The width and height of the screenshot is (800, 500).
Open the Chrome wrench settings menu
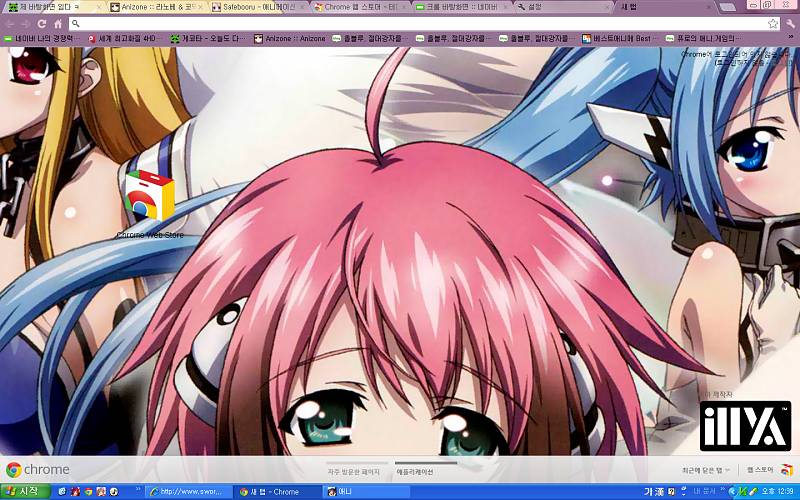coord(789,23)
